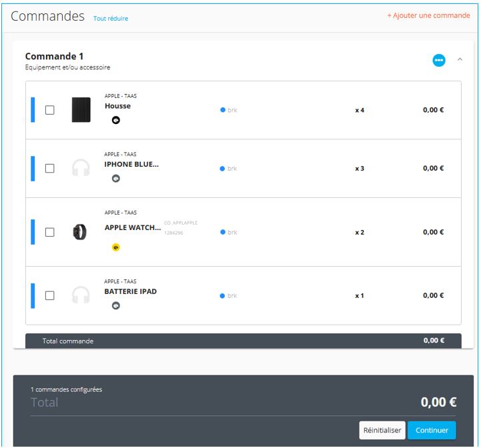
Task: Click the BATTERIE IPAD headphones placeholder image
Action: [x=81, y=295]
